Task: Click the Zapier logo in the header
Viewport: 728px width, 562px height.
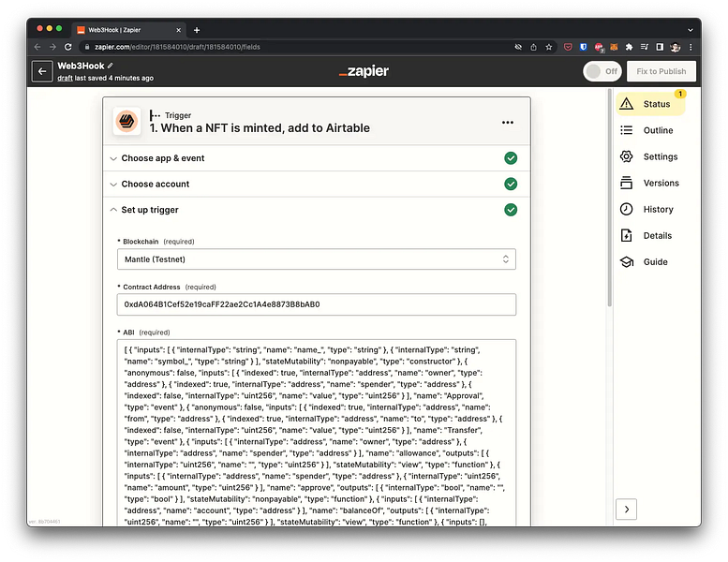Action: 364,71
